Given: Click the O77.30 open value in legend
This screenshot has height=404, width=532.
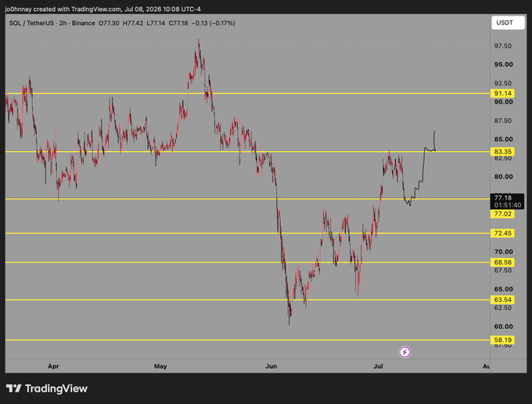Looking at the screenshot, I should pyautogui.click(x=109, y=23).
